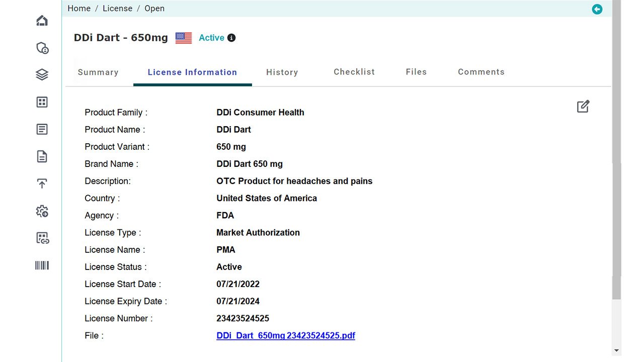This screenshot has width=644, height=362.
Task: Click the barcode icon in sidebar
Action: click(x=42, y=265)
